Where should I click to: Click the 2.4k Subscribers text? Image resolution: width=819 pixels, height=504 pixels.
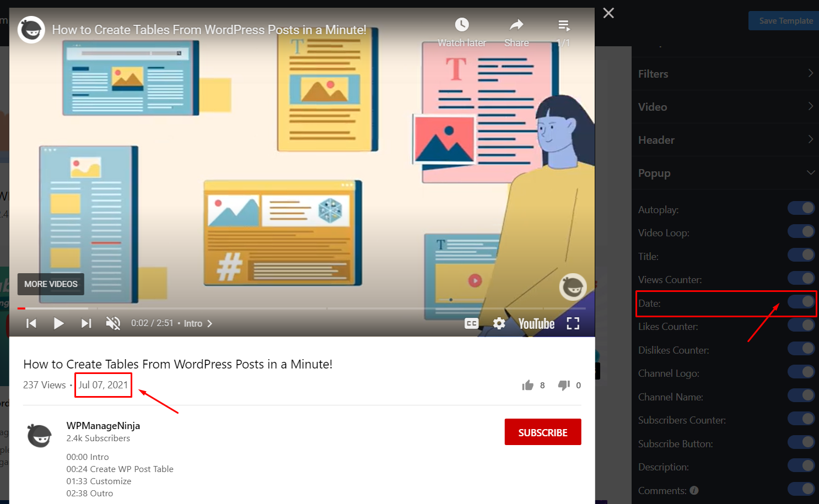[98, 438]
